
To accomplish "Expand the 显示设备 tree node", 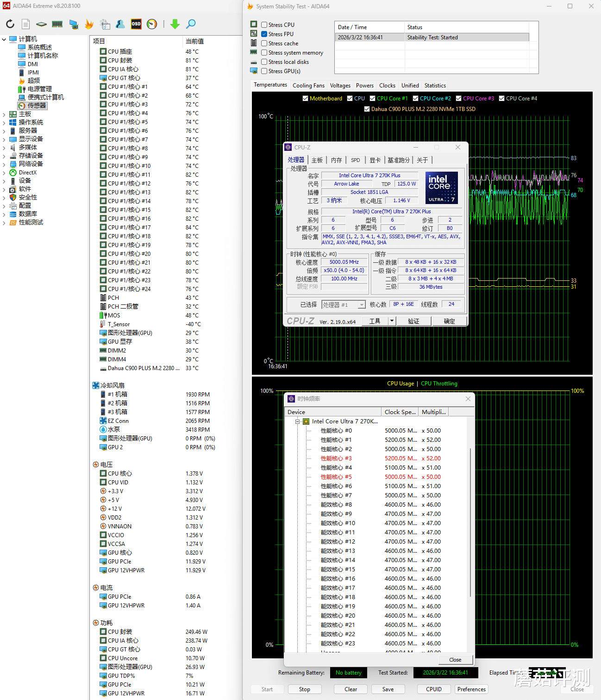I will (4, 139).
